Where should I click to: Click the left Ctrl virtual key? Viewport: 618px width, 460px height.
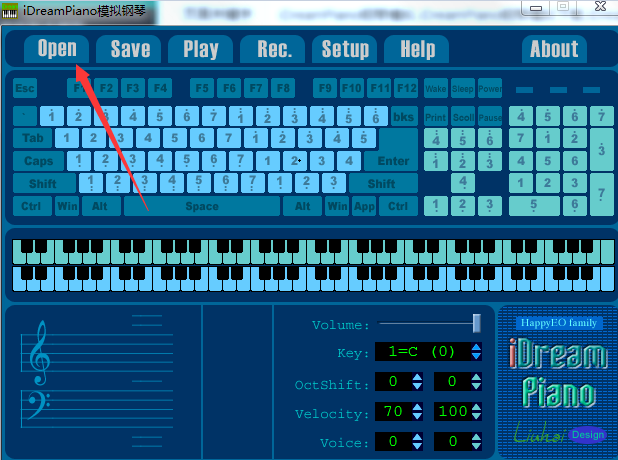(32, 206)
